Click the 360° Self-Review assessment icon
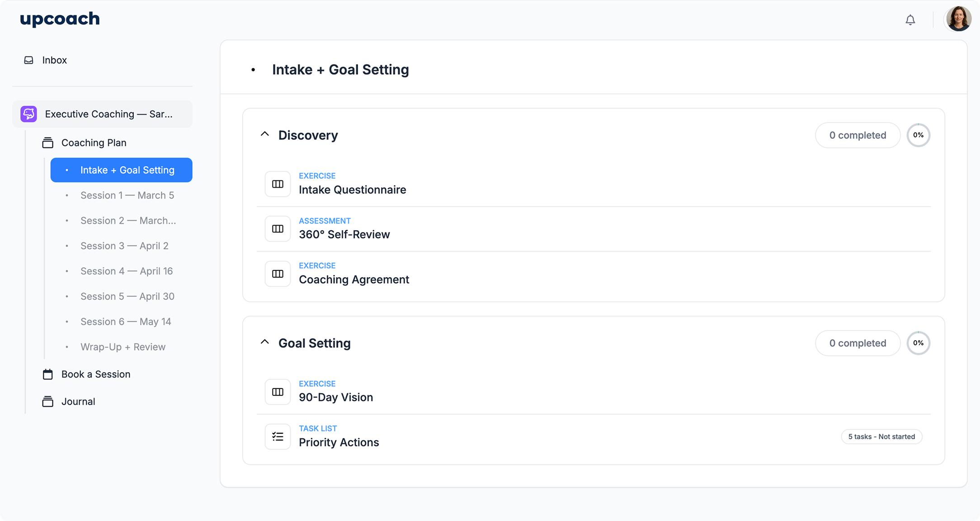The image size is (980, 521). click(x=278, y=229)
